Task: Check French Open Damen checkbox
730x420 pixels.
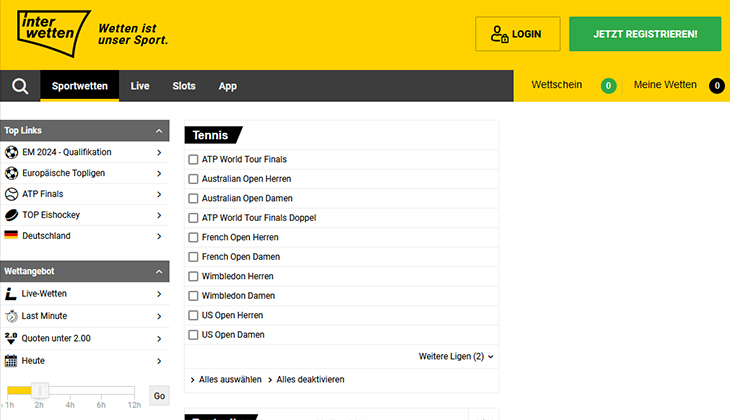Action: (193, 257)
